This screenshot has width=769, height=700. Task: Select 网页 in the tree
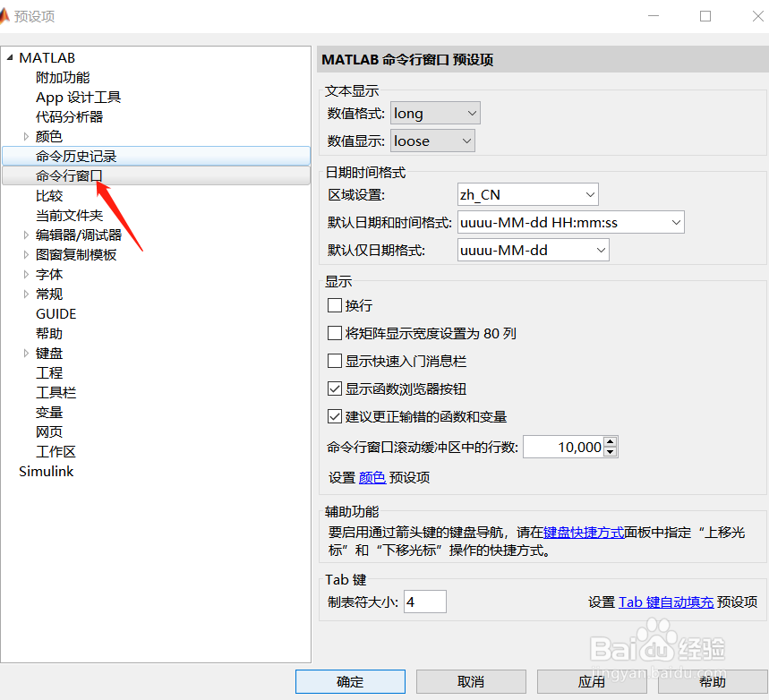[x=49, y=431]
